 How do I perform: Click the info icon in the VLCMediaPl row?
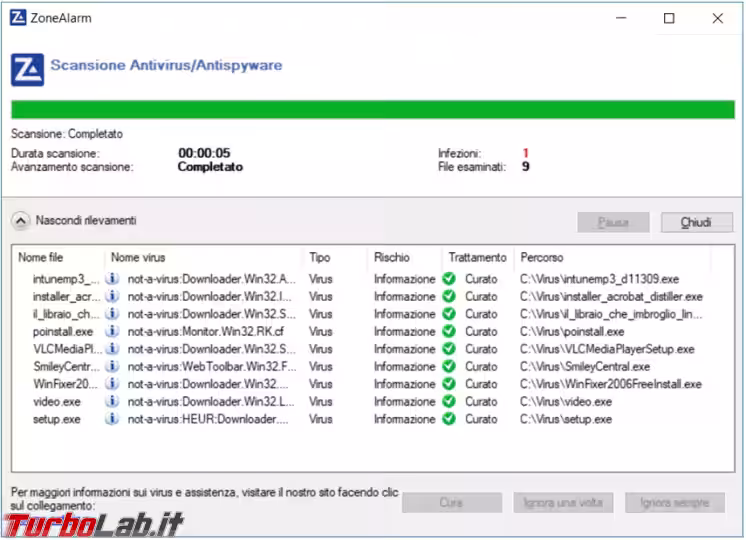[112, 349]
